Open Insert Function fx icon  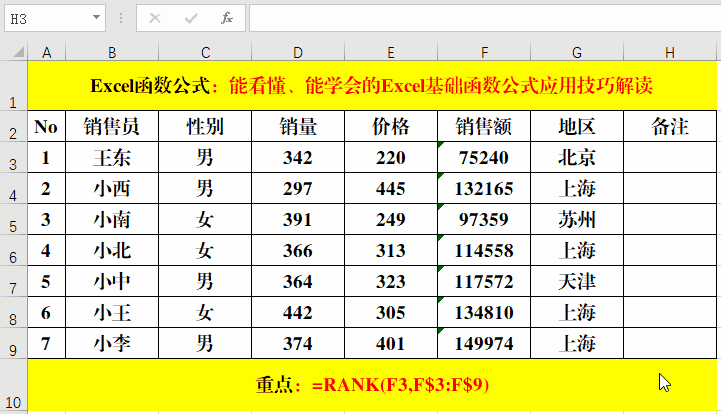click(226, 18)
